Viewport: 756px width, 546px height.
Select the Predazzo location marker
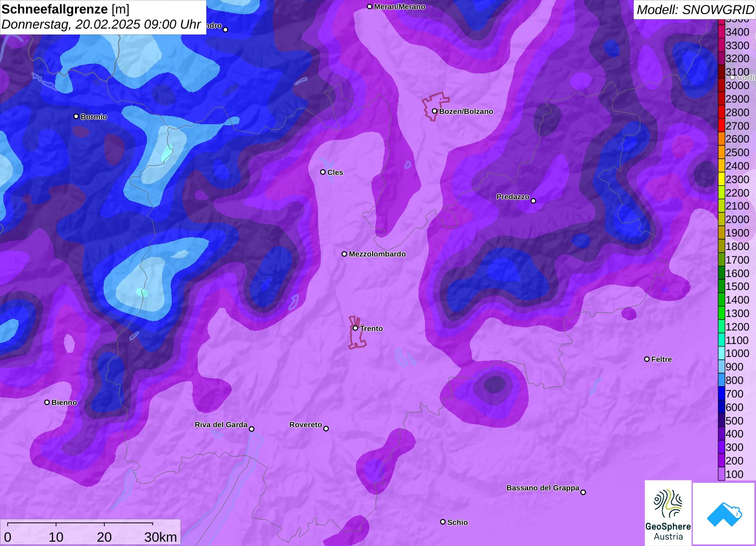(533, 201)
